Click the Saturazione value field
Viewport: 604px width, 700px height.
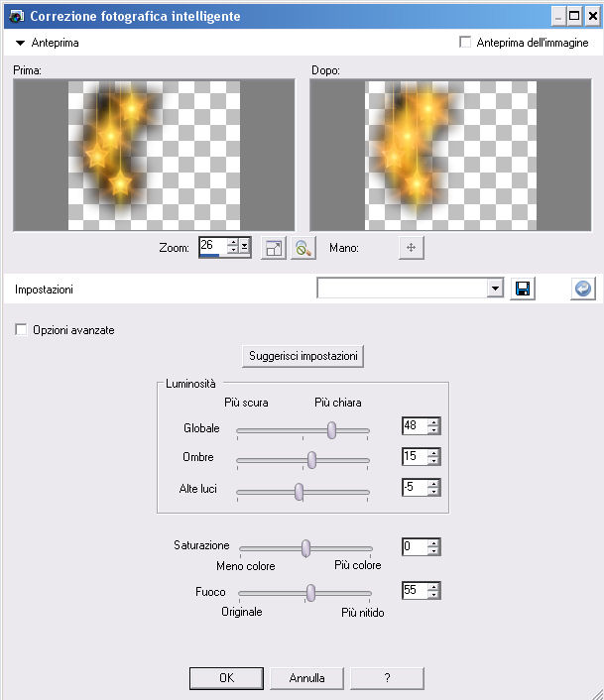click(x=415, y=547)
